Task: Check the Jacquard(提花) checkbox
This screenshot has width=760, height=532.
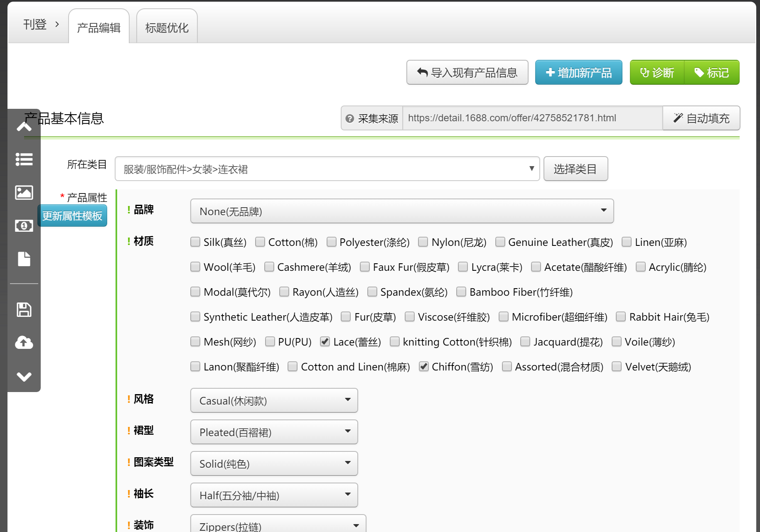Action: [x=525, y=341]
